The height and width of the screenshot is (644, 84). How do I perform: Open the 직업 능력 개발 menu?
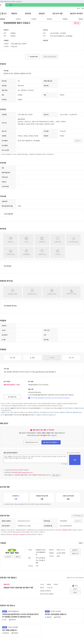click(57, 14)
